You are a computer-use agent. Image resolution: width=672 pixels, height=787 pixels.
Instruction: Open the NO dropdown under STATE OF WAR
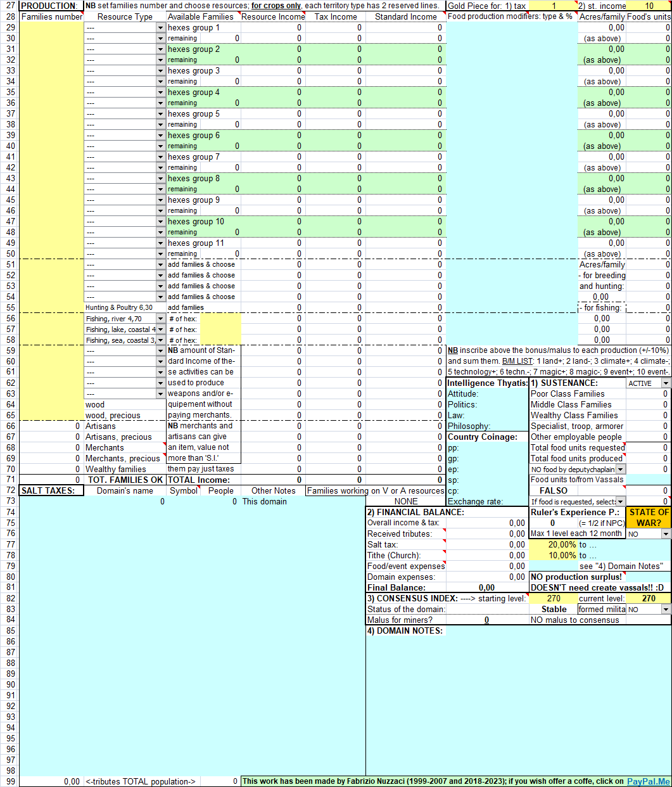[666, 534]
